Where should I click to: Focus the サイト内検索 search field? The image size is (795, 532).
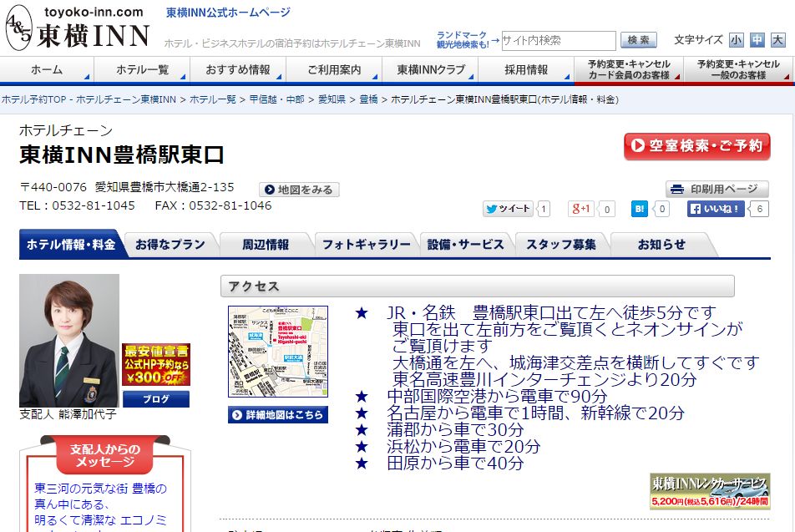(559, 41)
